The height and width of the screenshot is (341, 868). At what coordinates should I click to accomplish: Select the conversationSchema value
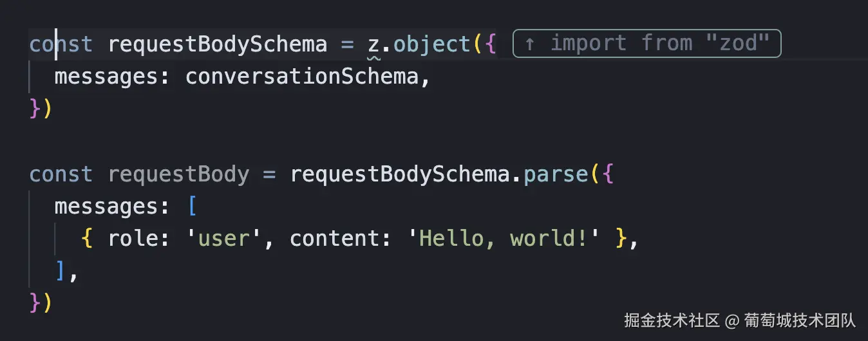pyautogui.click(x=301, y=77)
